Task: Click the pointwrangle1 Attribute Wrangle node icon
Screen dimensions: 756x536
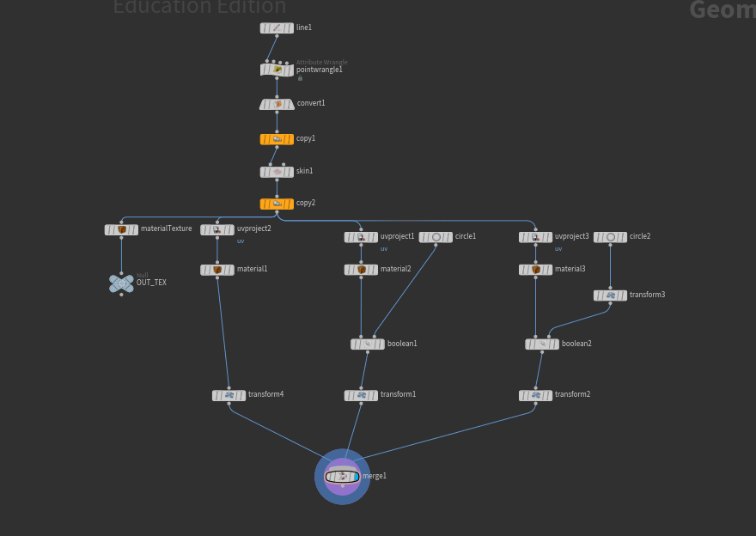Action: point(277,70)
